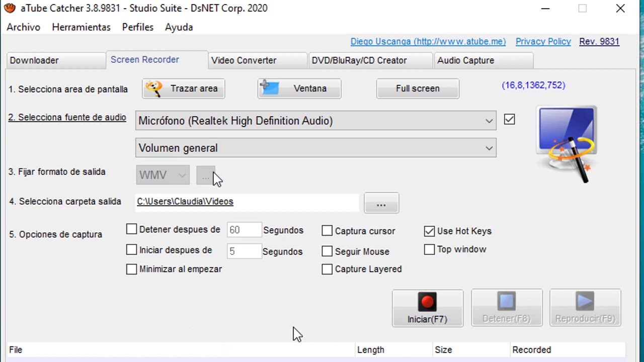Open the Archivo menu
This screenshot has height=362, width=644.
[23, 27]
